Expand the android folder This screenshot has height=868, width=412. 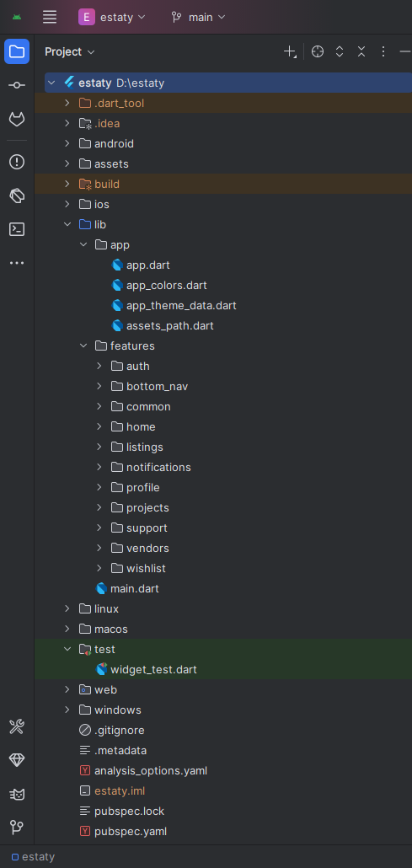[x=67, y=143]
